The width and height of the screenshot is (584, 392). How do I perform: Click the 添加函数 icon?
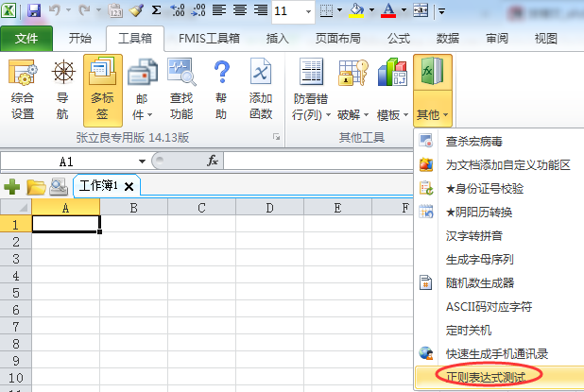tap(261, 90)
